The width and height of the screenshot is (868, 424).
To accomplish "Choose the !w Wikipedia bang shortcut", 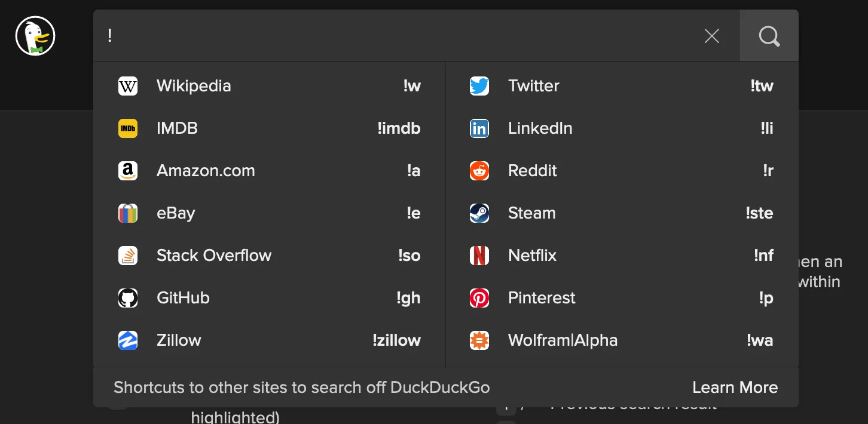I will (412, 85).
